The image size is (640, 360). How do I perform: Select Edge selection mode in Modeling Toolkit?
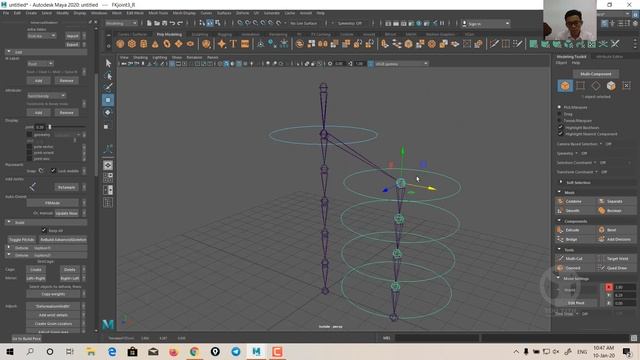(596, 86)
